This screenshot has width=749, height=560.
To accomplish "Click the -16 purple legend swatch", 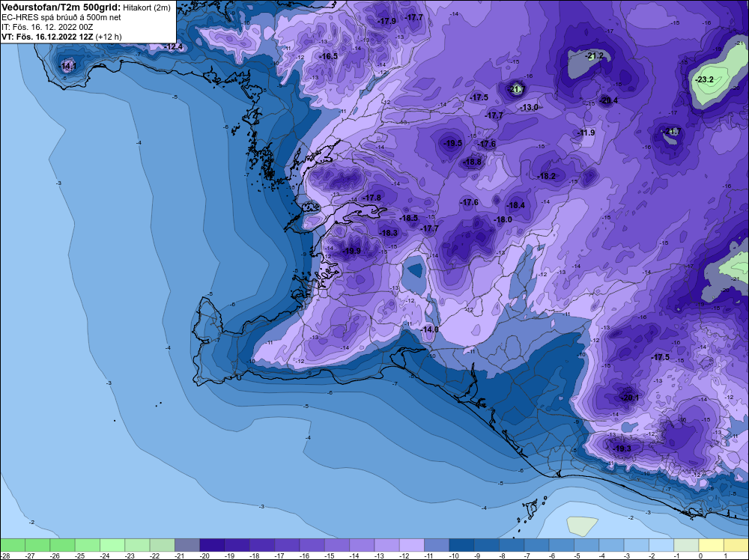I will [x=312, y=545].
